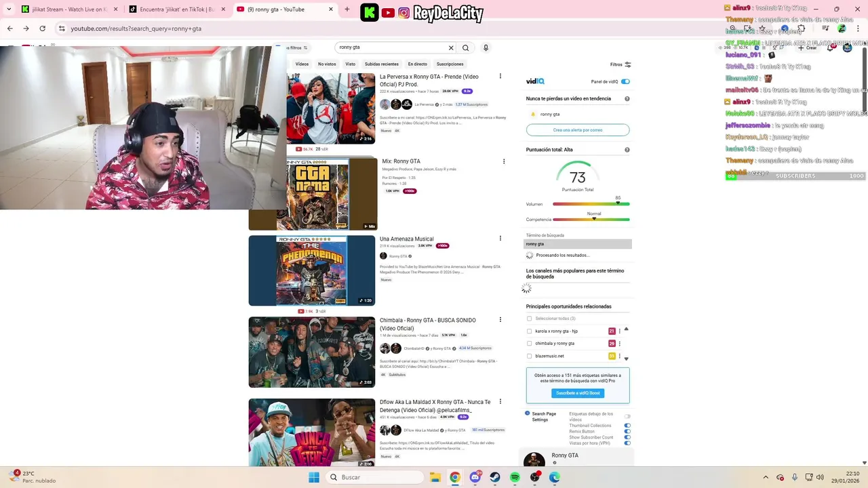Image resolution: width=868 pixels, height=488 pixels.
Task: Check the chimbala y ronny gta checkbox
Action: (x=530, y=344)
